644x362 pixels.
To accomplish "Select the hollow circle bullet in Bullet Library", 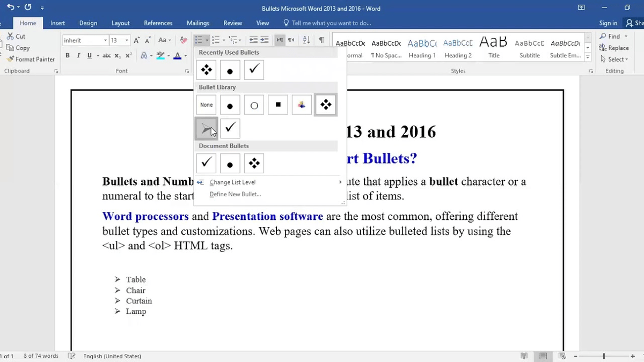I will pyautogui.click(x=254, y=105).
